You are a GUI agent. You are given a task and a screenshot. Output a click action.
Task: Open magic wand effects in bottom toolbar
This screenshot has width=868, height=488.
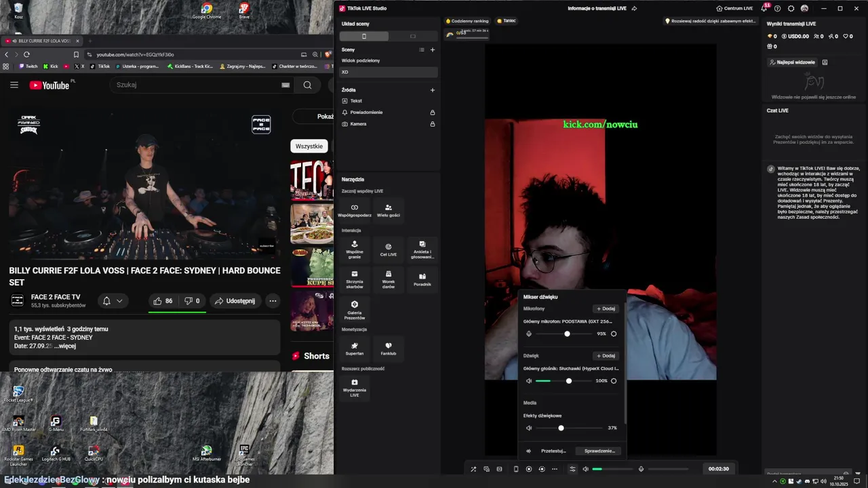point(473,469)
